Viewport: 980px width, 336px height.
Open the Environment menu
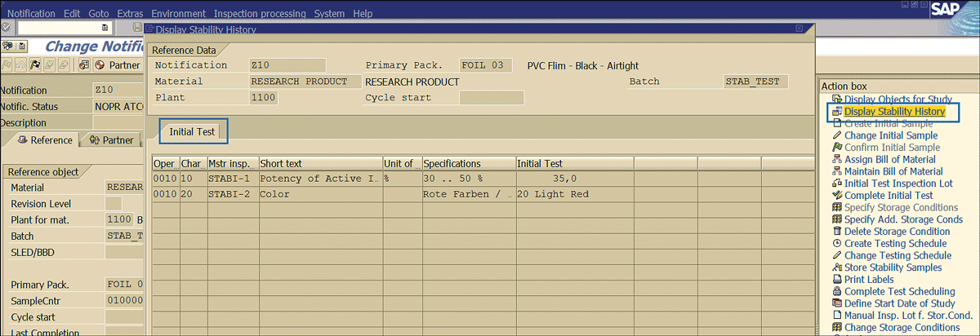[179, 14]
